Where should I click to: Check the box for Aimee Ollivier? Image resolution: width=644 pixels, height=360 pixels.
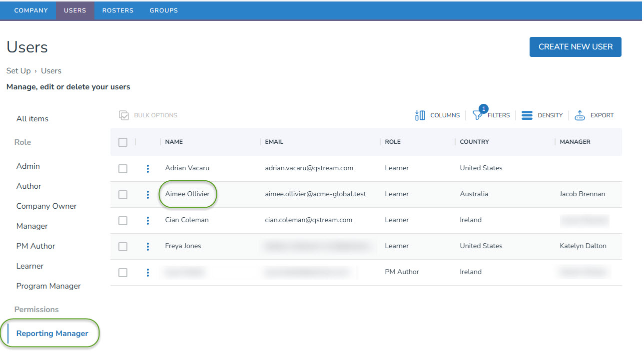(x=123, y=195)
